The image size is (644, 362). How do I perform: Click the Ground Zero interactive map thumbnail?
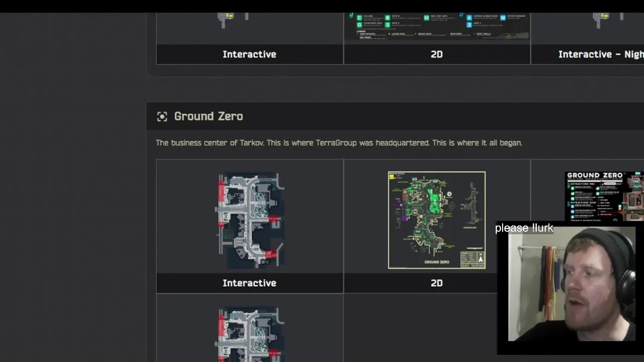click(250, 220)
